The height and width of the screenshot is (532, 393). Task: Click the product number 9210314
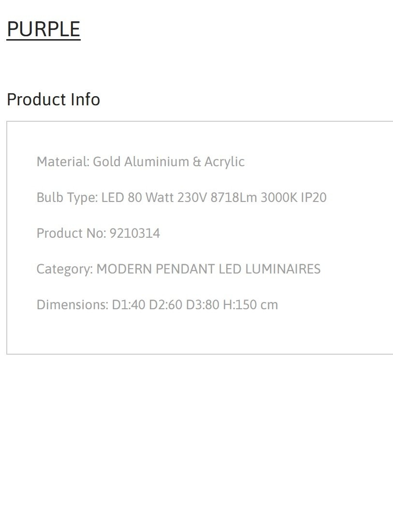135,233
